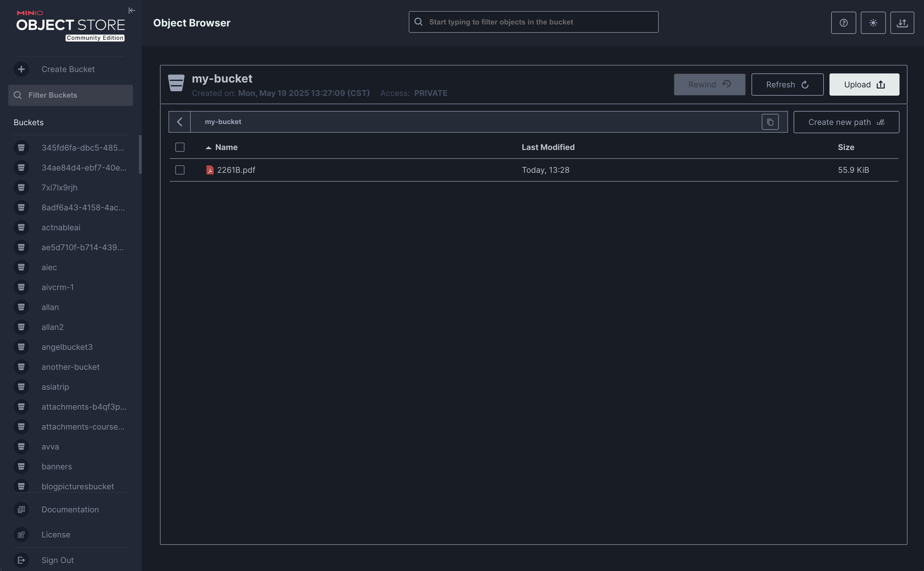This screenshot has height=571, width=924.
Task: Click the angelbucket3 bucket icon
Action: [21, 347]
